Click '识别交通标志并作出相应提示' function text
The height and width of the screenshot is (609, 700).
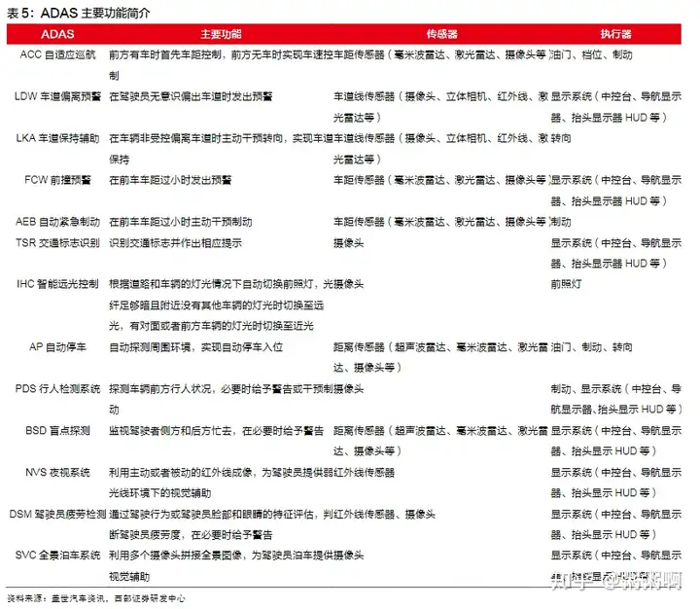175,242
